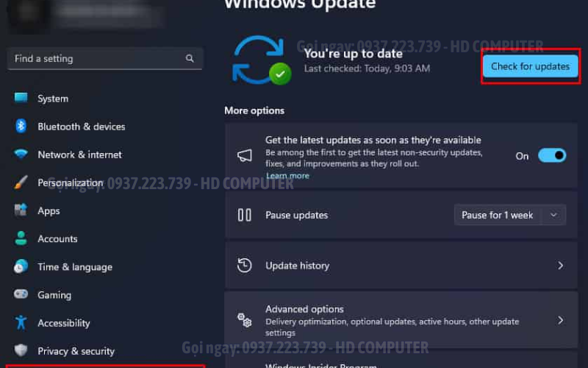Open the Update history row

(x=401, y=266)
